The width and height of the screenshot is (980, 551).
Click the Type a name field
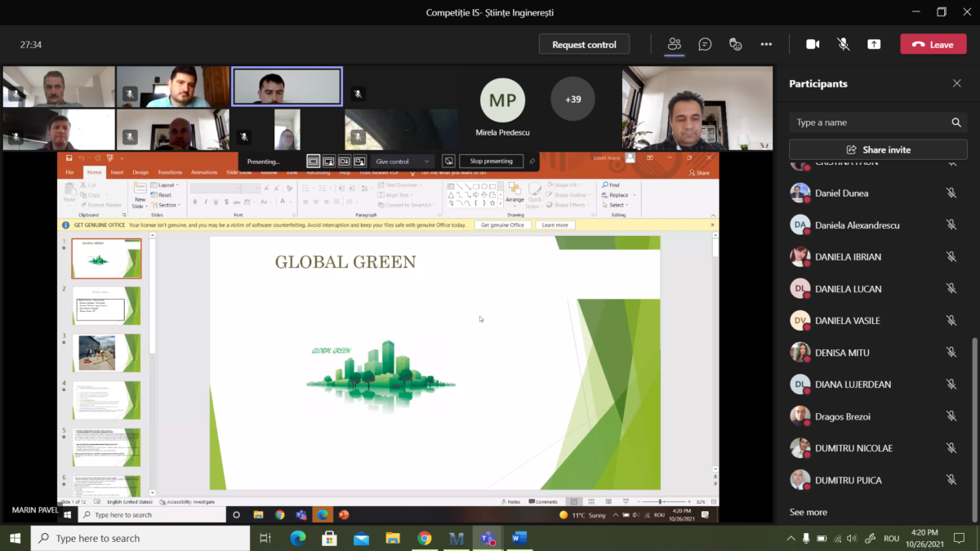coord(870,122)
